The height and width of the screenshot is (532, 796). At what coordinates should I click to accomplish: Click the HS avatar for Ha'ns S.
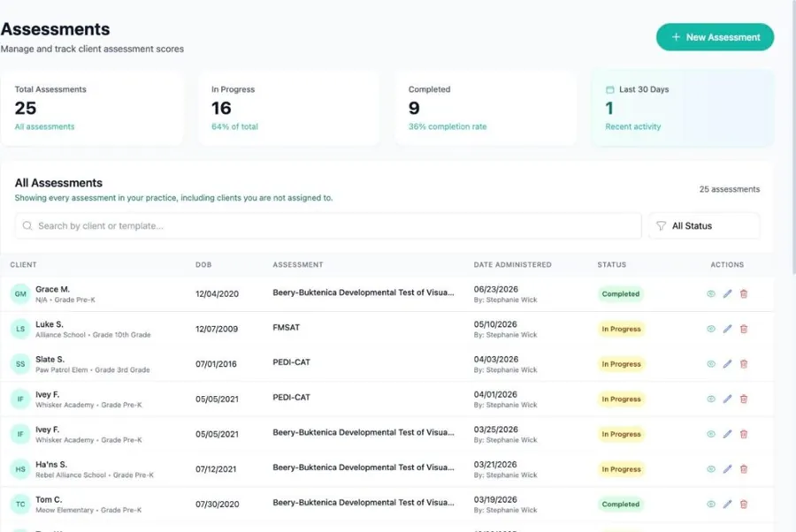(x=20, y=468)
